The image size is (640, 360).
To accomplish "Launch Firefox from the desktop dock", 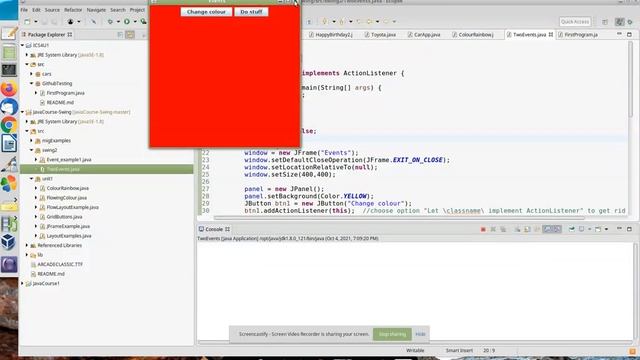I will (x=9, y=89).
